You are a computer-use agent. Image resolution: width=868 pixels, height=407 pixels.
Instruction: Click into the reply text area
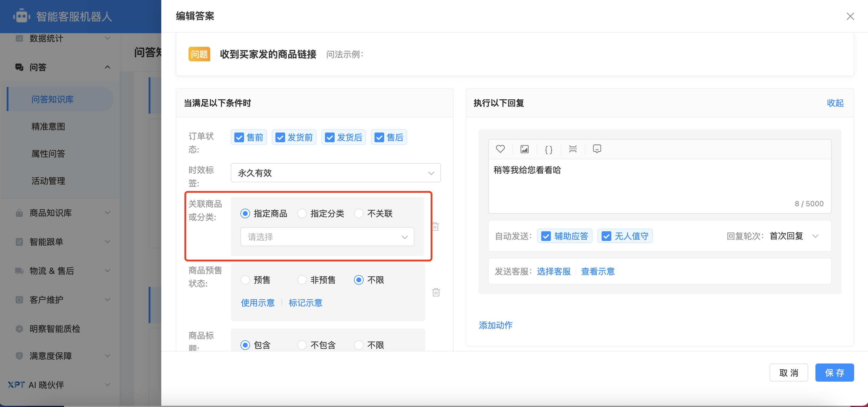click(x=659, y=185)
